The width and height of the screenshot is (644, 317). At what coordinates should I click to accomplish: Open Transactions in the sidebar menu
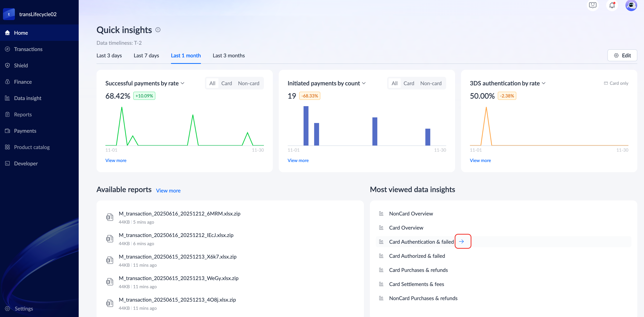28,49
